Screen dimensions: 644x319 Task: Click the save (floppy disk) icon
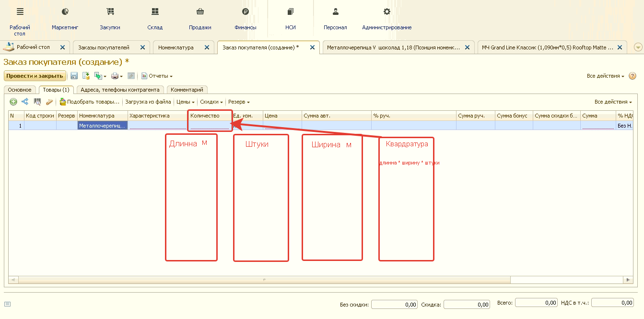pyautogui.click(x=74, y=76)
